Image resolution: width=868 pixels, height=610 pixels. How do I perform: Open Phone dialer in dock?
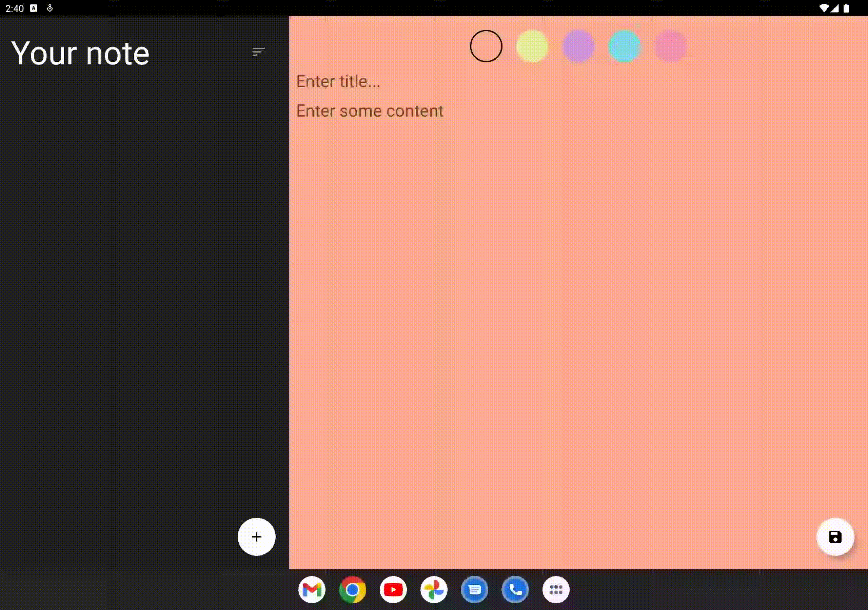515,590
